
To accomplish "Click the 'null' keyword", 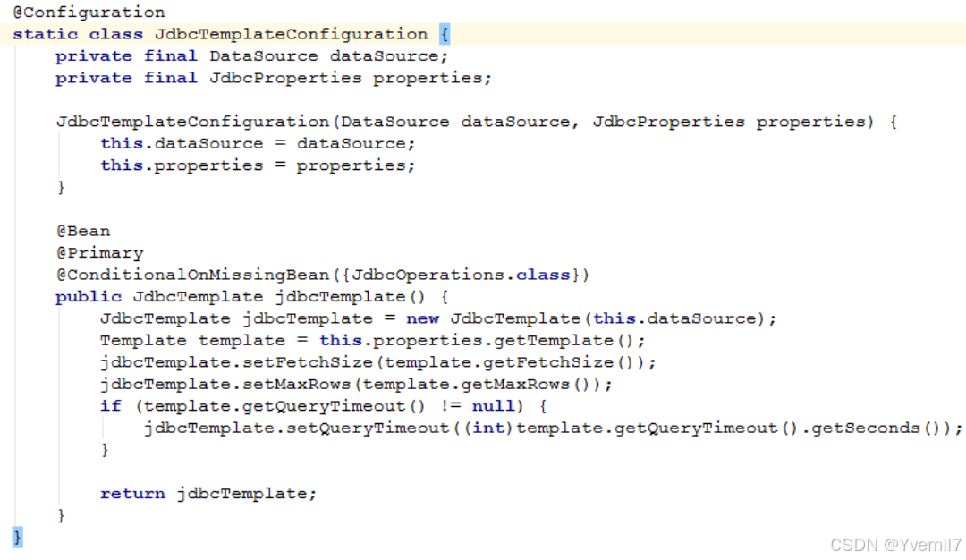I will pyautogui.click(x=493, y=406).
